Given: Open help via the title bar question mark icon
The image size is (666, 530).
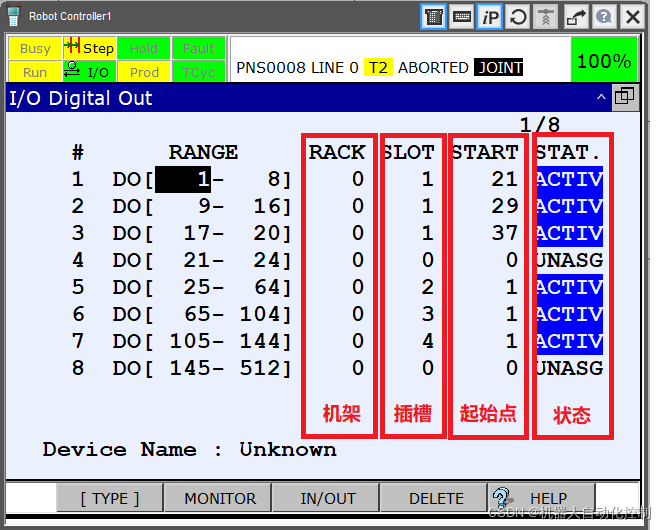Looking at the screenshot, I should pos(604,17).
